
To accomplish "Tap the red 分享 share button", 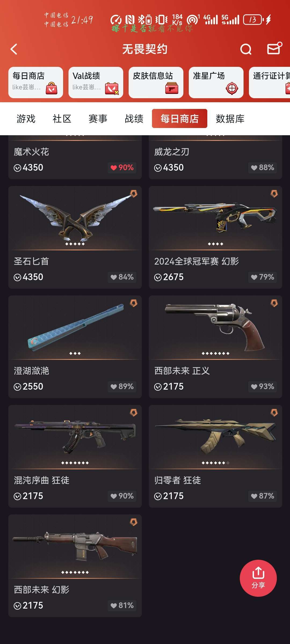I will pos(258,578).
